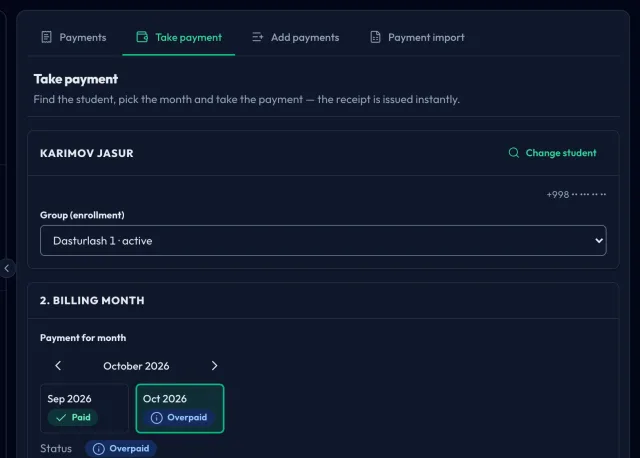Click the 2. BILLING MONTH heading
640x458 pixels.
(x=92, y=301)
